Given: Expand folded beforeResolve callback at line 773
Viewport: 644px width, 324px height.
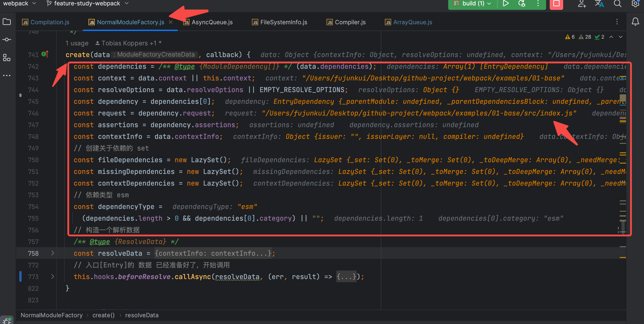Looking at the screenshot, I should pyautogui.click(x=53, y=276).
